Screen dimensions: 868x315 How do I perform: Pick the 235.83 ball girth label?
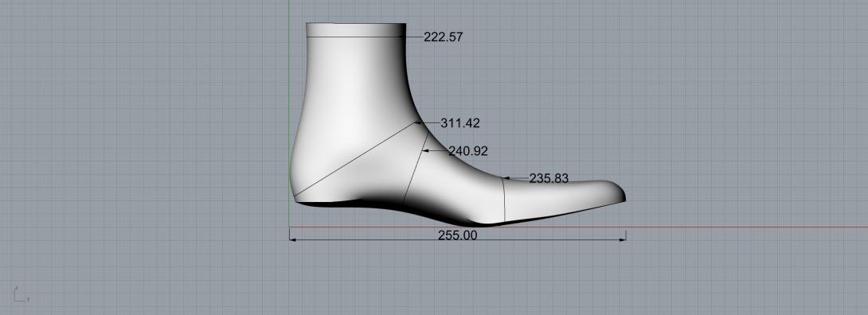(549, 178)
